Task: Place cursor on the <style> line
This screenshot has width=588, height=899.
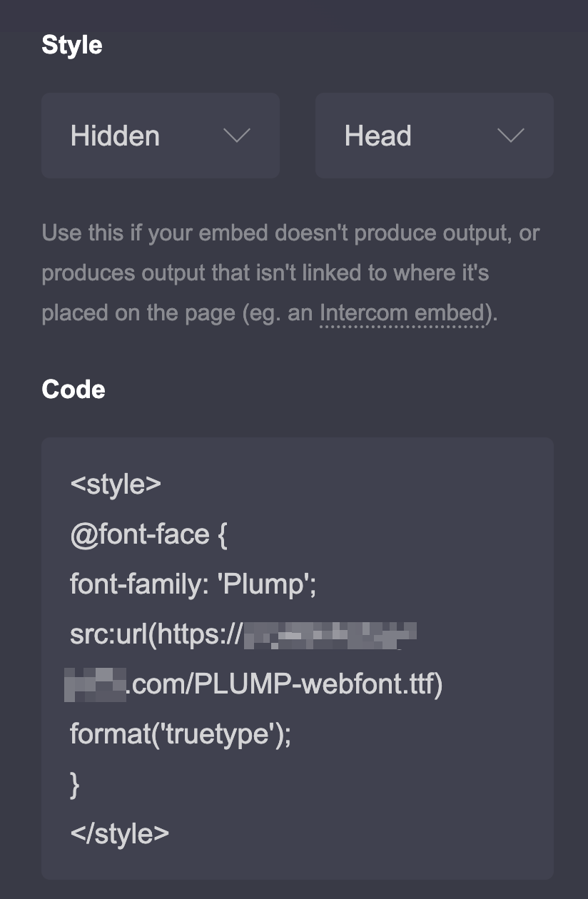Action: click(116, 484)
